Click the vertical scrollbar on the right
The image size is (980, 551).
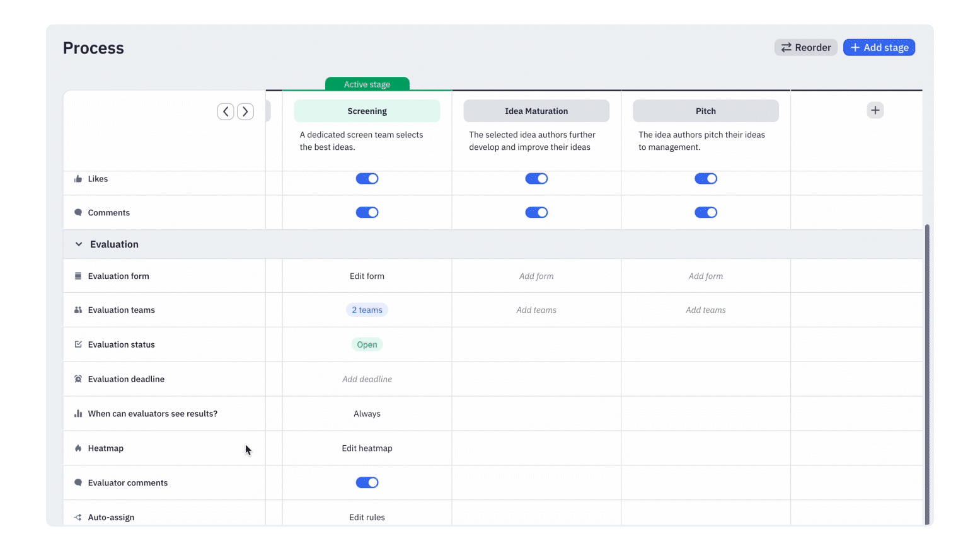pos(926,372)
